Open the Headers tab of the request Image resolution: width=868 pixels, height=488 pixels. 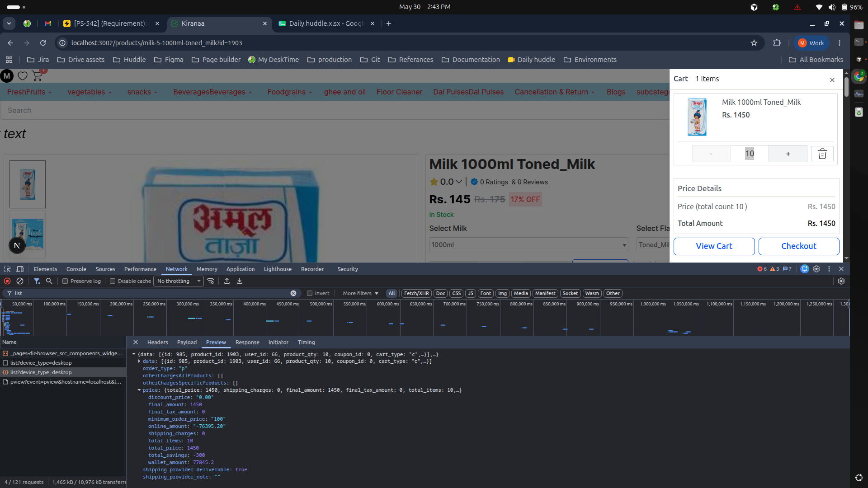pos(157,343)
